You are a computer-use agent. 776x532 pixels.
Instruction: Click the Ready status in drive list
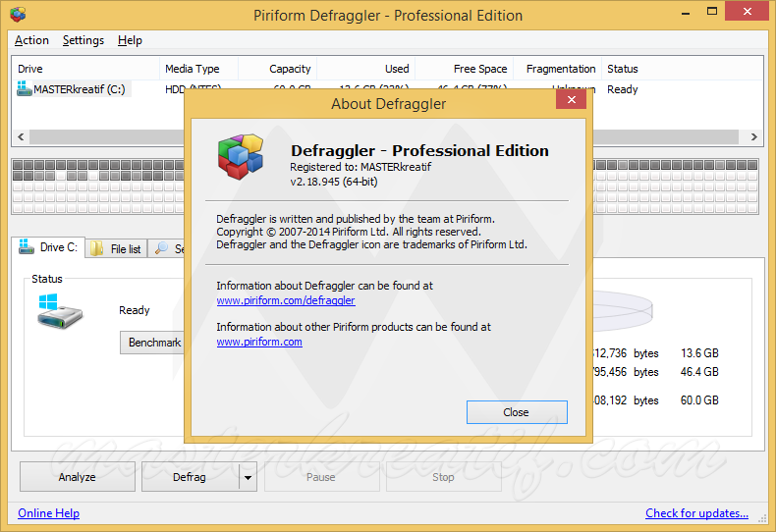coord(623,89)
